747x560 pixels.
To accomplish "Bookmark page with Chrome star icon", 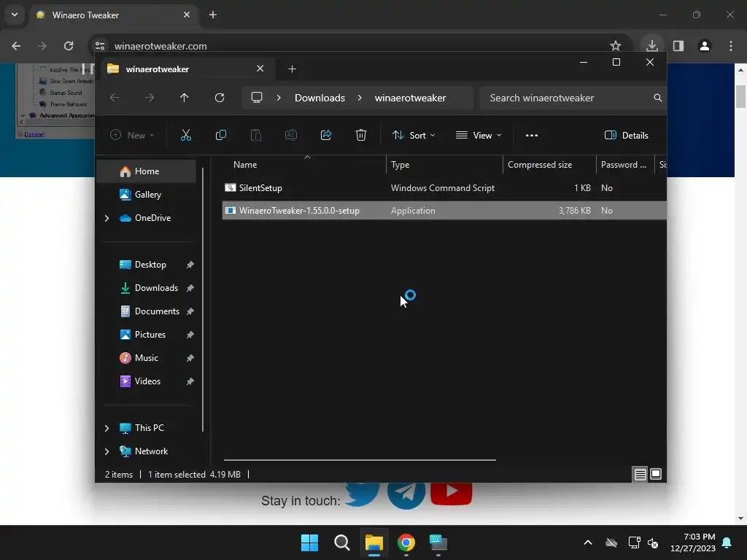I will [616, 46].
